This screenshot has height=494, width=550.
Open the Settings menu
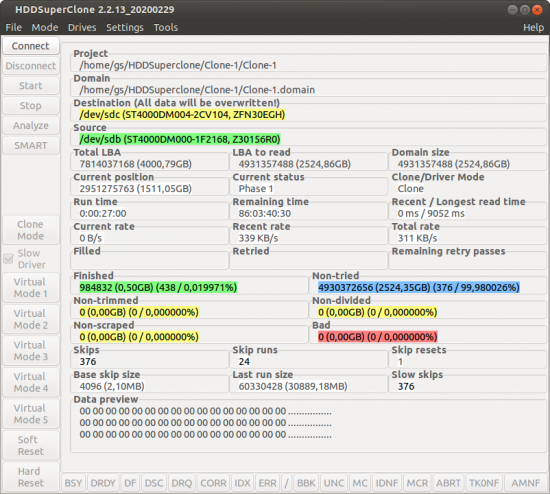point(125,27)
